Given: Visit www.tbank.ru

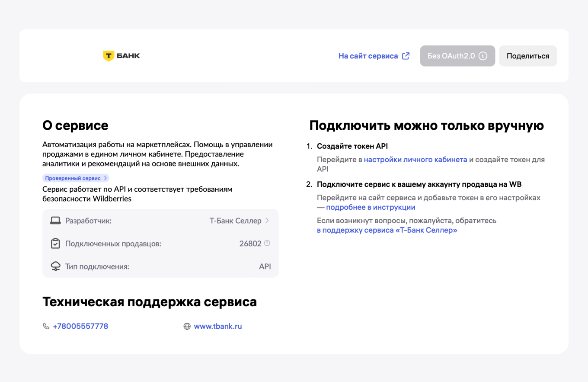Looking at the screenshot, I should coord(218,326).
